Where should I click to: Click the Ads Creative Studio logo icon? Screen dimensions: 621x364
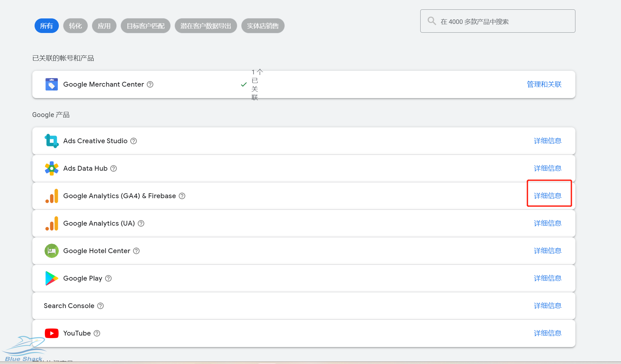(51, 141)
